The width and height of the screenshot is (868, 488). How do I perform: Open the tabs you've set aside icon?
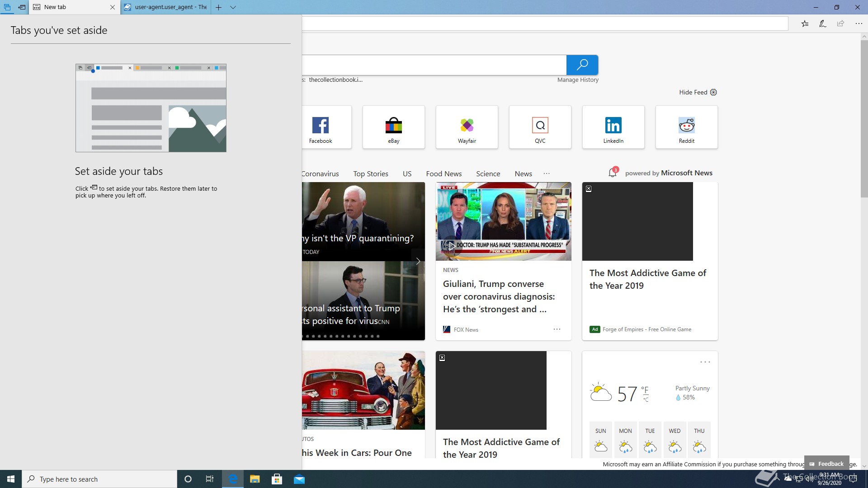tap(7, 7)
